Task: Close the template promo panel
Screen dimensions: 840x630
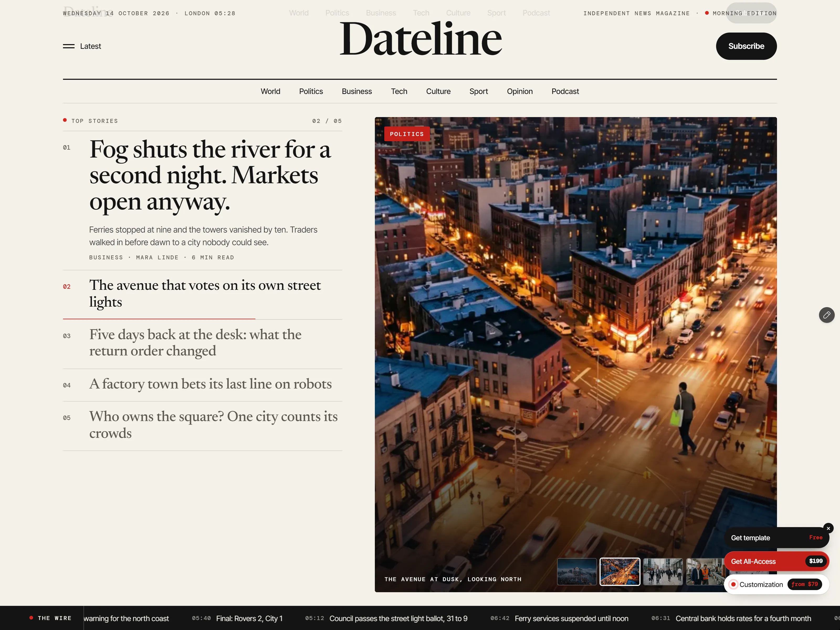Action: [828, 528]
